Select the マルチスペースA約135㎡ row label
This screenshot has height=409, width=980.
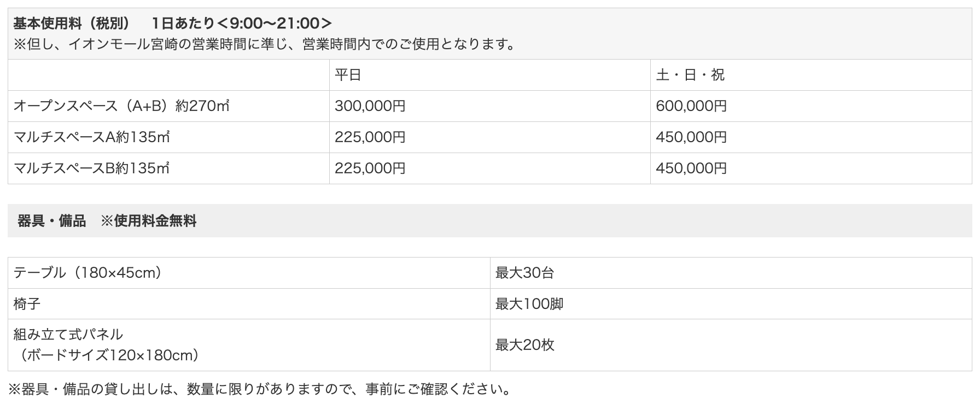click(x=91, y=137)
